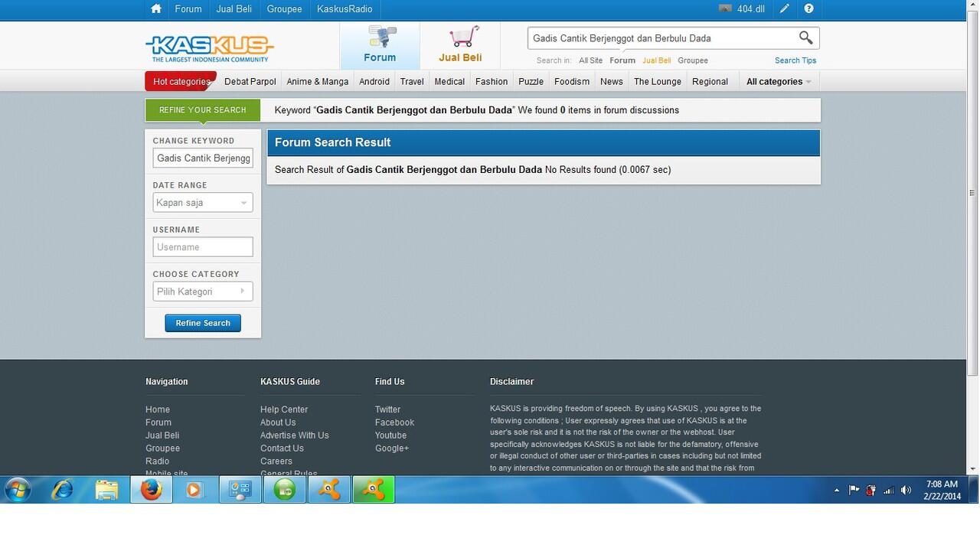980x551 pixels.
Task: Open the Android category
Action: pyautogui.click(x=374, y=81)
